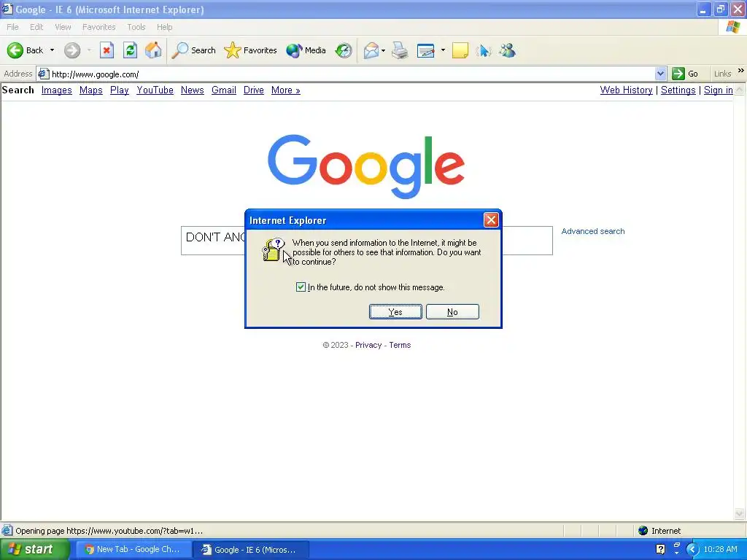Click the Windows flag logo throbber
Viewport: 747px width, 560px height.
pos(732,27)
